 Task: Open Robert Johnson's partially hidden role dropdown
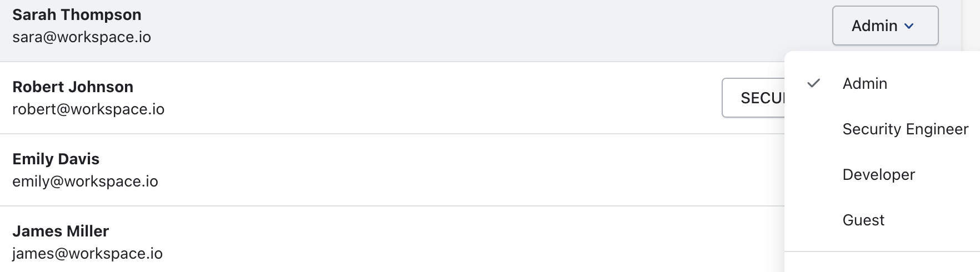coord(753,98)
